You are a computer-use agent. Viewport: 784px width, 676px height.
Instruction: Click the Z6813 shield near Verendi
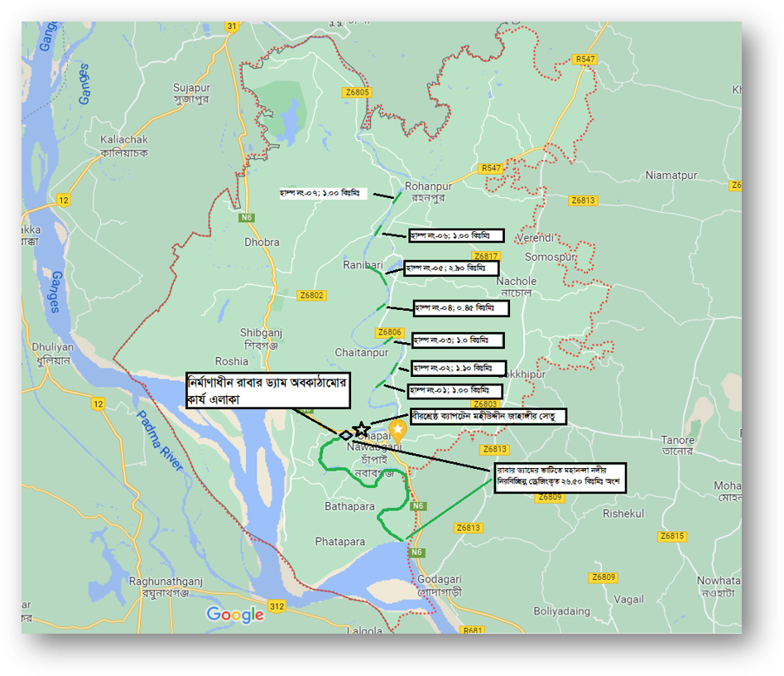[583, 200]
